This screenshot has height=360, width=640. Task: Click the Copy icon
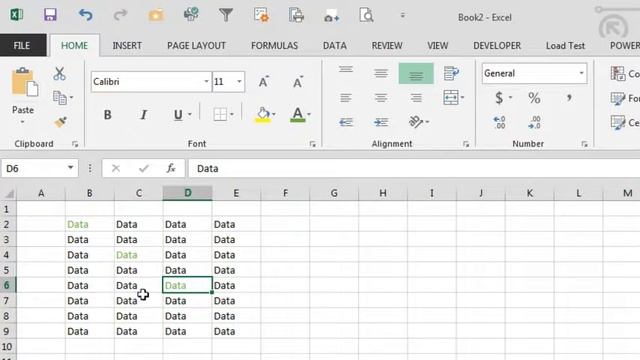click(60, 98)
